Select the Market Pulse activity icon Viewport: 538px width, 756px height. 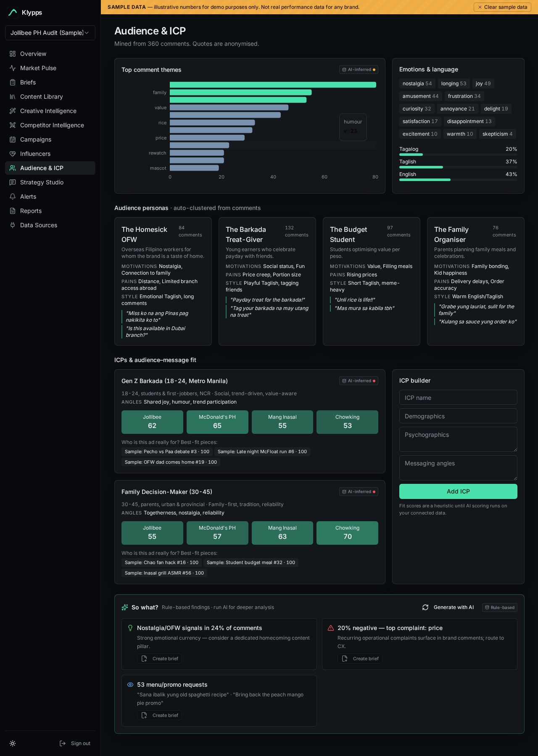tap(13, 68)
